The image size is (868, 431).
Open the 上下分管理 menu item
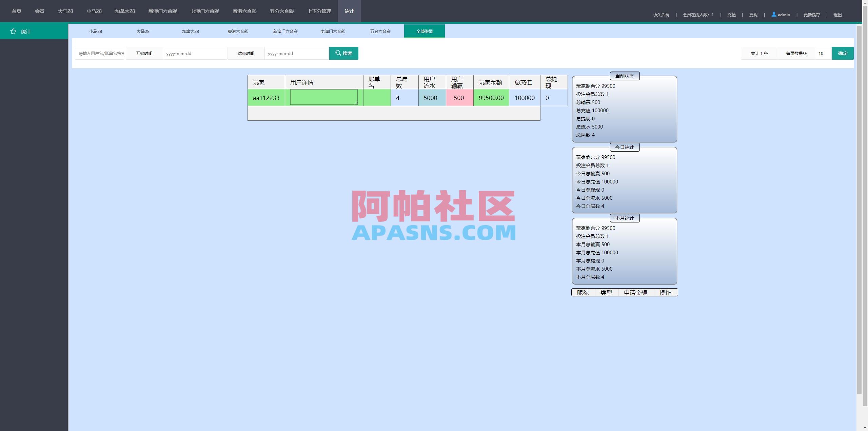(319, 11)
